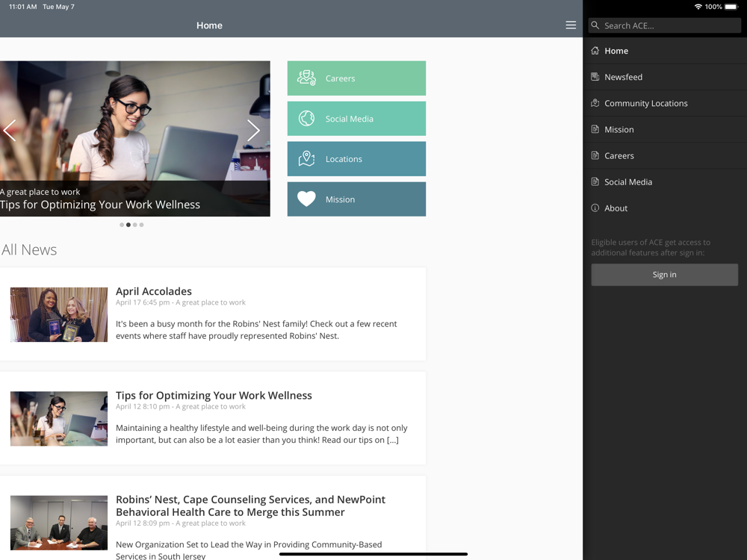747x560 pixels.
Task: Open April Accolades article title
Action: pos(153,291)
